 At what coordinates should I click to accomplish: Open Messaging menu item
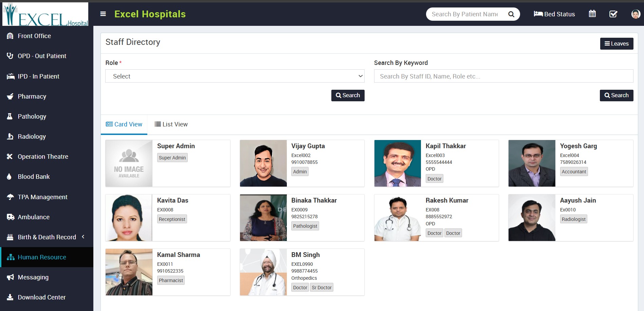pyautogui.click(x=33, y=277)
